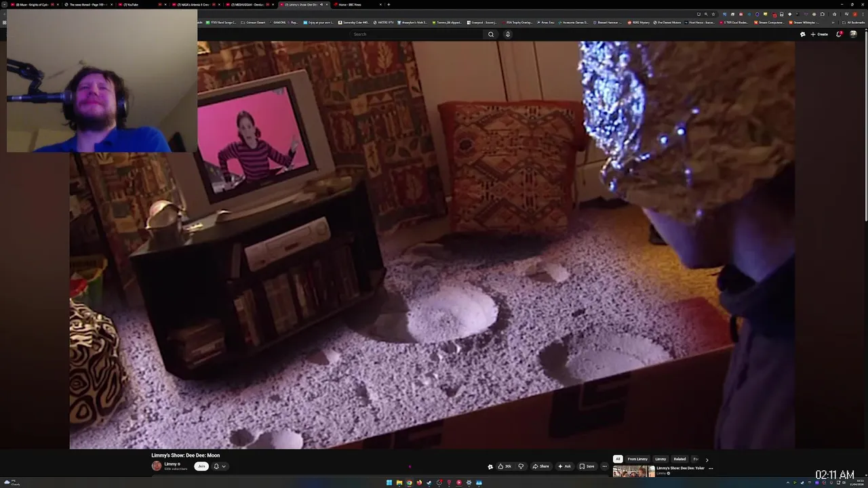Select the Related filter chip

pos(679,459)
